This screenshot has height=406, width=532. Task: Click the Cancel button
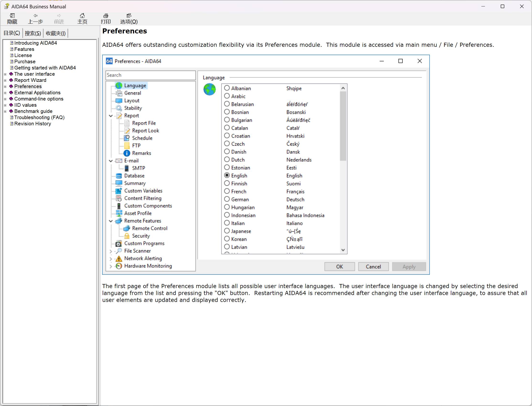373,267
